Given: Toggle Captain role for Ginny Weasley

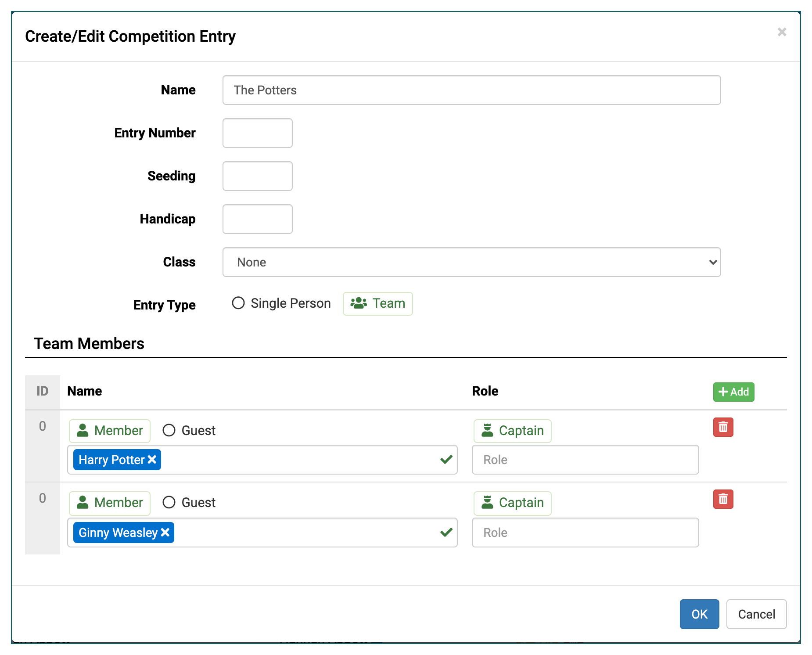Looking at the screenshot, I should [x=512, y=503].
